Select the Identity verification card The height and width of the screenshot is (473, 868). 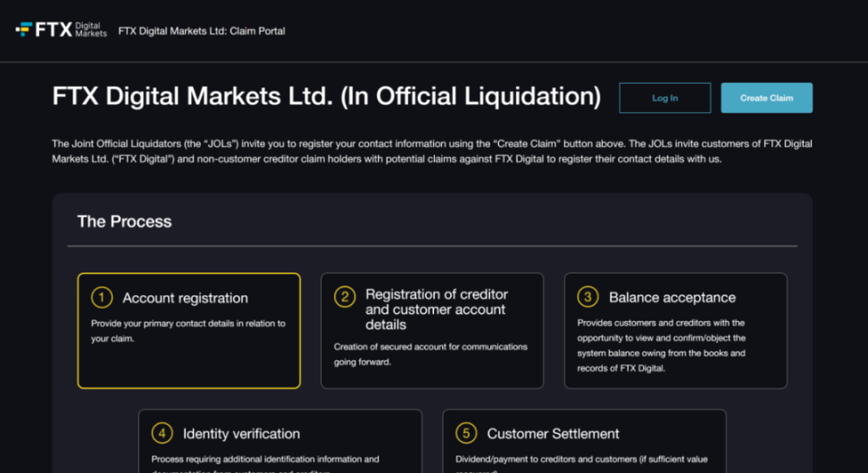click(280, 442)
